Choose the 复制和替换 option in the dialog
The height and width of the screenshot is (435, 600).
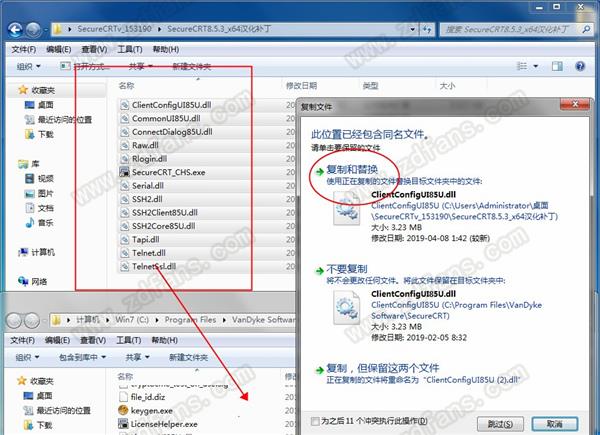[352, 169]
